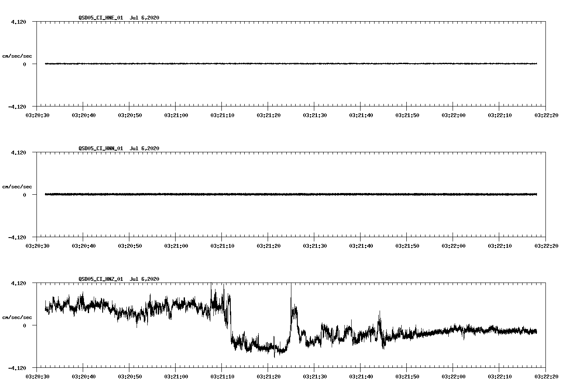Click 03:22:00 time label under HNE plot
Image resolution: width=576 pixels, height=392 pixels.
point(453,115)
